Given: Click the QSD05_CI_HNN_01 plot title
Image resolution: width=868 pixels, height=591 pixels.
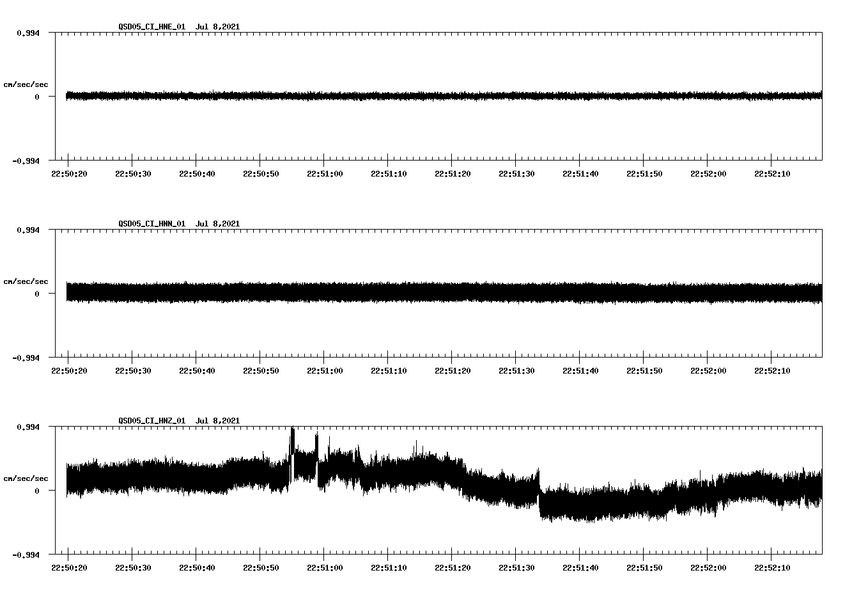Looking at the screenshot, I should point(151,224).
